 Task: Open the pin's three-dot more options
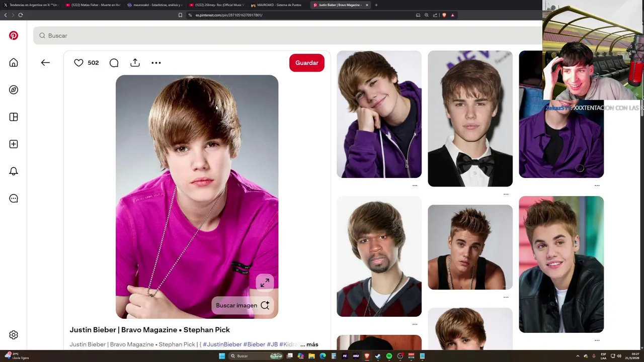(x=156, y=63)
